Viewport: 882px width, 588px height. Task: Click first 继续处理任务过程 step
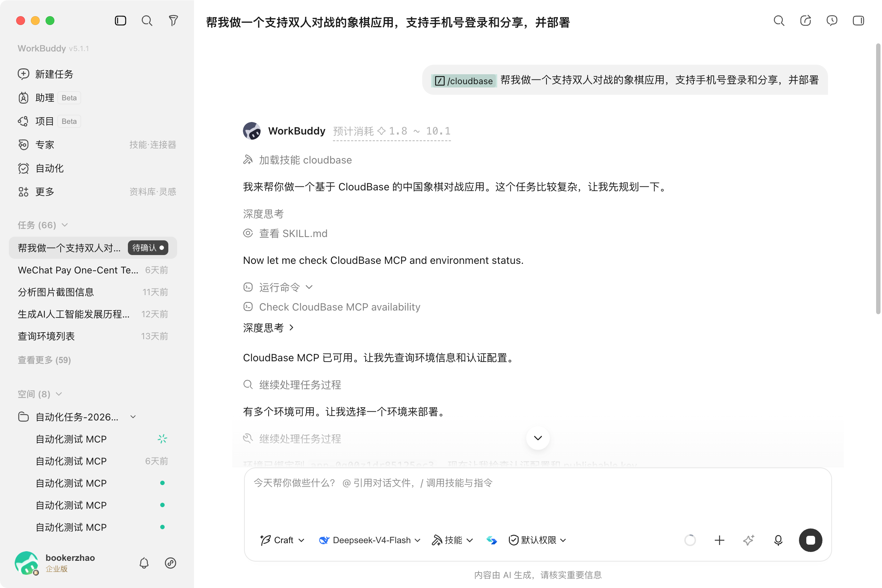pyautogui.click(x=292, y=385)
